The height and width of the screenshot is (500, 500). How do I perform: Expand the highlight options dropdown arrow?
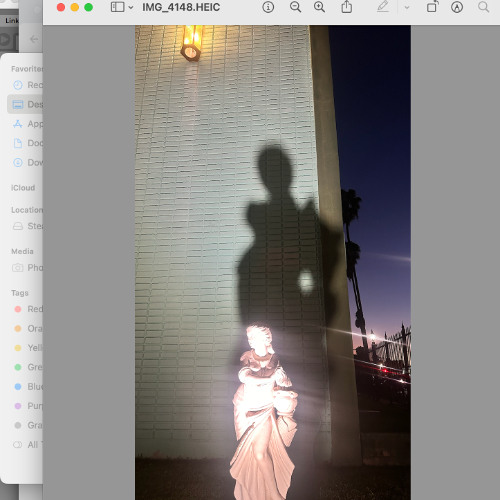pyautogui.click(x=407, y=7)
